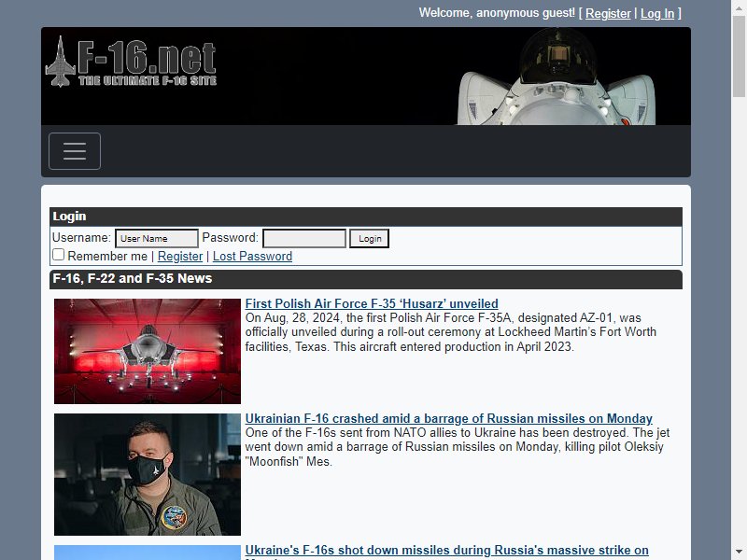Click the Username input field

[157, 238]
